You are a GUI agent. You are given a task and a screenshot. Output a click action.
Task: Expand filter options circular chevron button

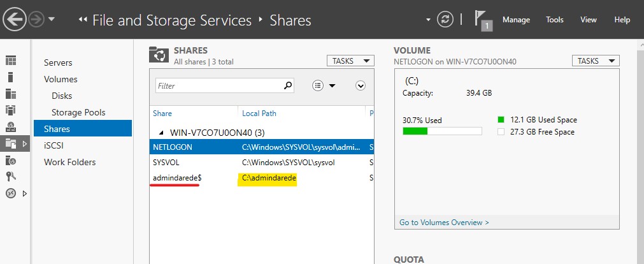click(x=360, y=85)
